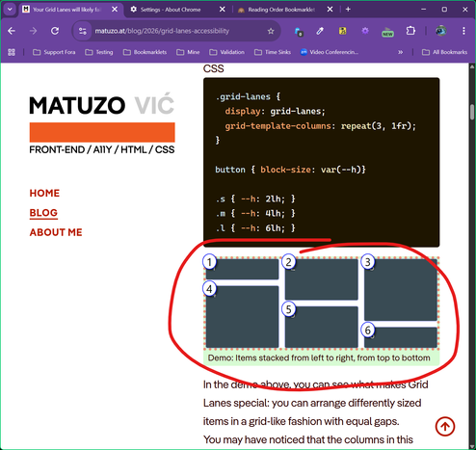Viewport: 476px width, 450px height.
Task: Click the extension labeled NEW
Action: pos(387,32)
